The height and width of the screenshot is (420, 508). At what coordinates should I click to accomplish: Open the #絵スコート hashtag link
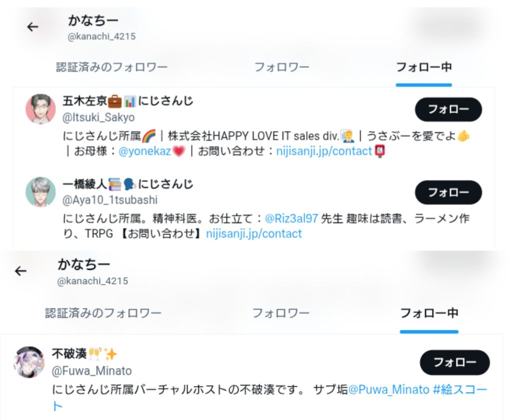click(459, 389)
